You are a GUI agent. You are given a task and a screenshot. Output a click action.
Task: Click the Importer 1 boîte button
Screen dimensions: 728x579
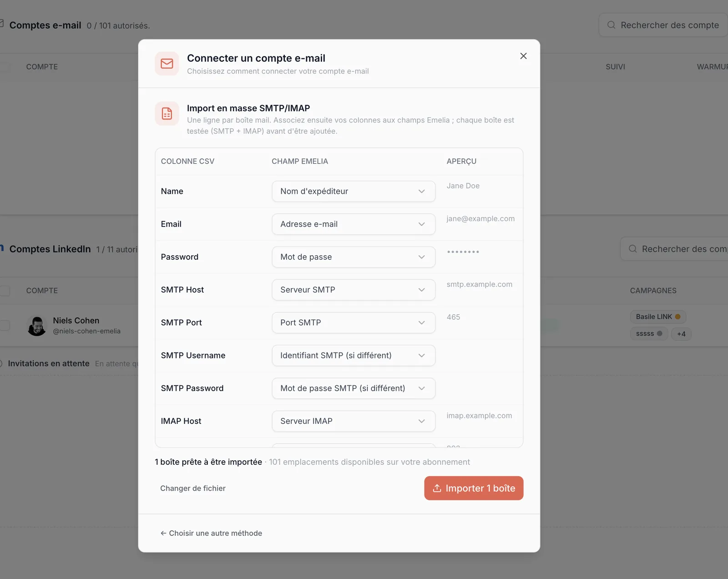coord(474,488)
